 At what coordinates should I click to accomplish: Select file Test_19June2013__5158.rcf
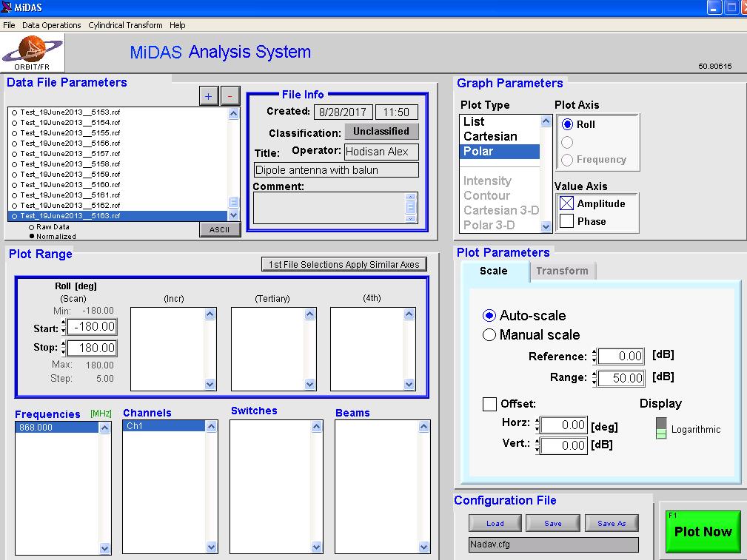click(118, 164)
